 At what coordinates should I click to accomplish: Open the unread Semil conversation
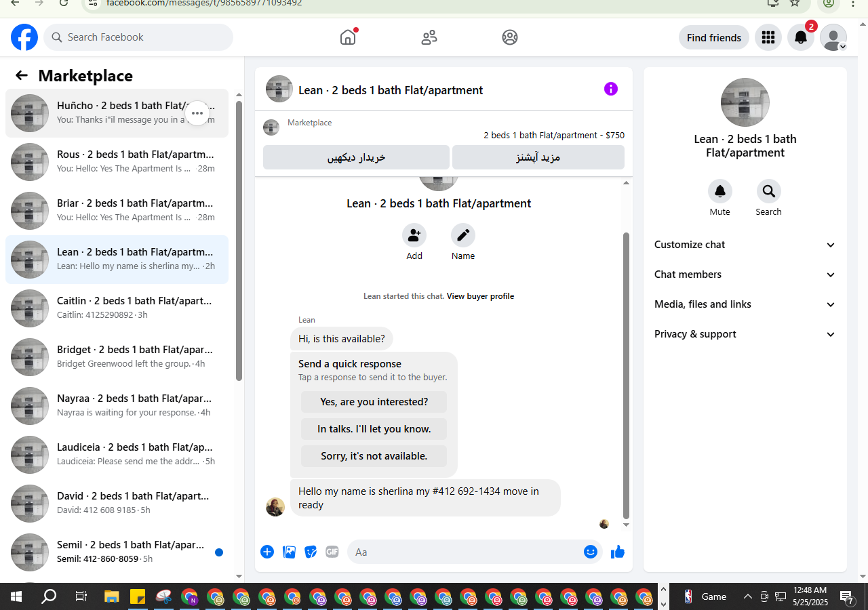117,552
